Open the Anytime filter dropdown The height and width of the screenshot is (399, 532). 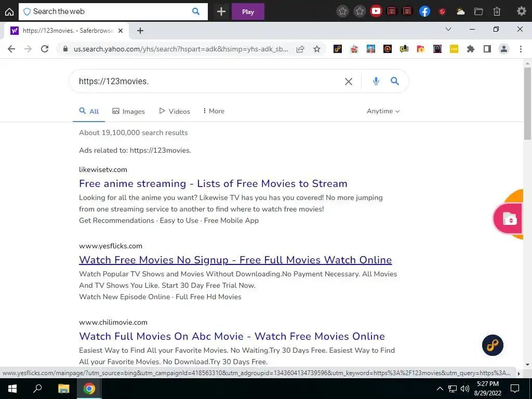pyautogui.click(x=383, y=111)
